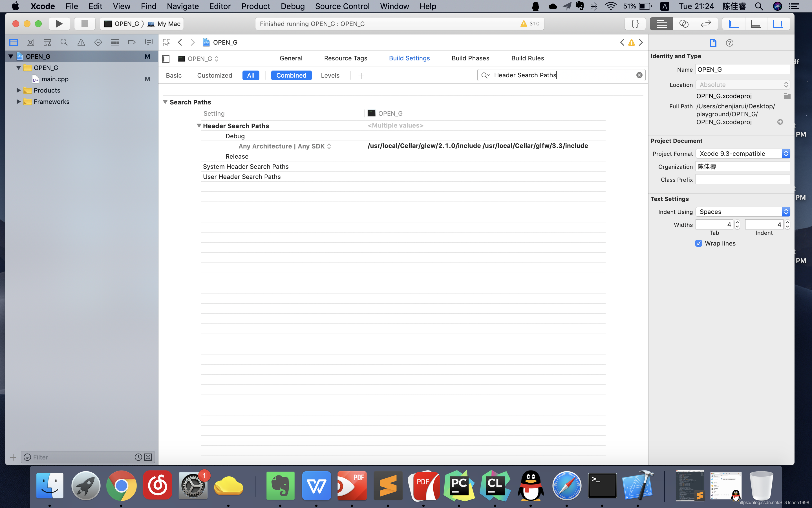
Task: Open the Breakpoint navigator
Action: [132, 42]
